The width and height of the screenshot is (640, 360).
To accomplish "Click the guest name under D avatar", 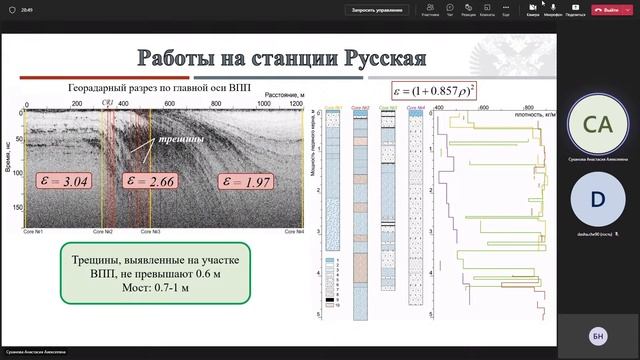I will point(594,234).
